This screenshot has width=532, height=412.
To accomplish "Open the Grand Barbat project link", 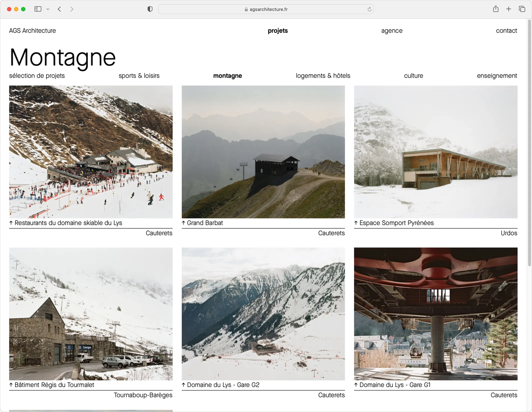I will [205, 223].
